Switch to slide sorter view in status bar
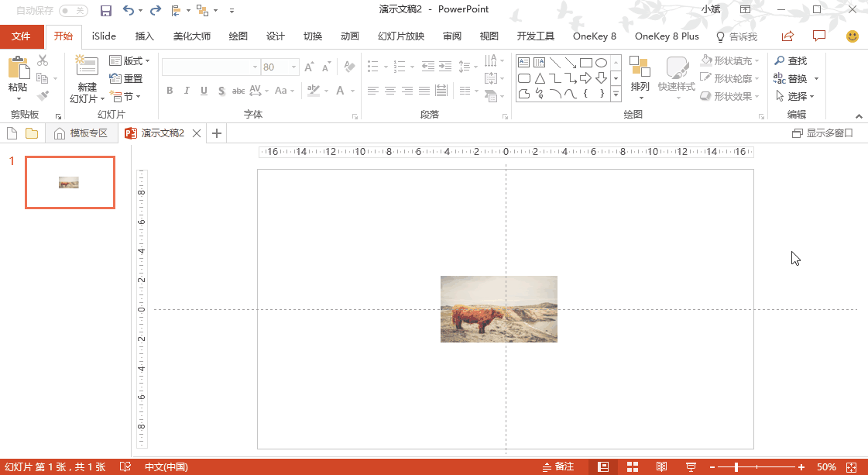The width and height of the screenshot is (868, 475). click(632, 466)
